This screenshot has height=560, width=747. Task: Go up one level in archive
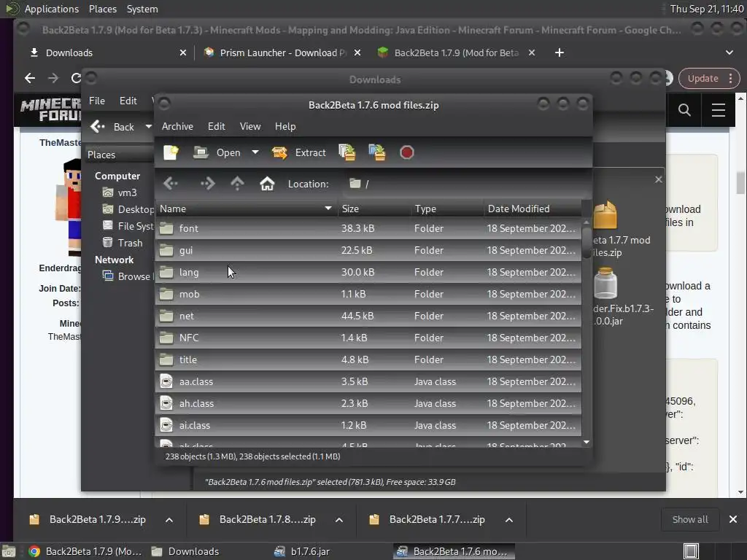coord(237,183)
